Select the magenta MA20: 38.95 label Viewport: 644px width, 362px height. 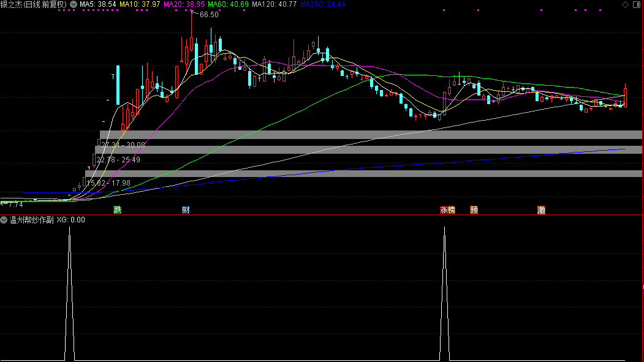184,4
